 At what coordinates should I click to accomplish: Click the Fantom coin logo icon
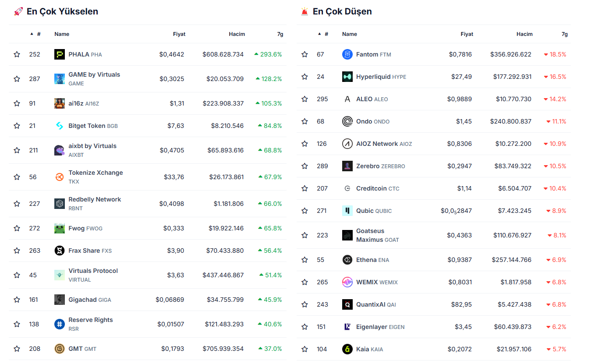click(x=347, y=54)
